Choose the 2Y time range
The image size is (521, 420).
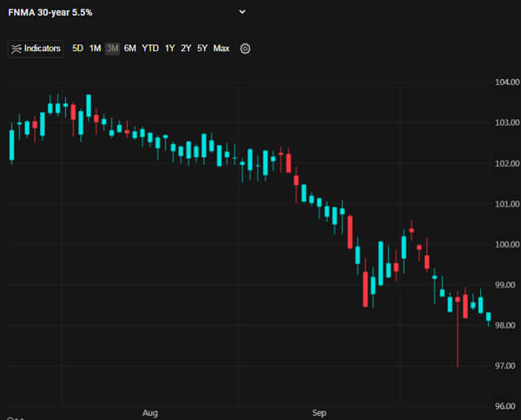pyautogui.click(x=186, y=49)
